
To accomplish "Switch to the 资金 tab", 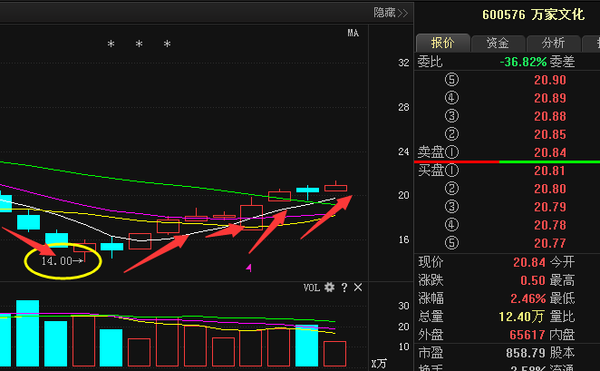I will [x=498, y=43].
